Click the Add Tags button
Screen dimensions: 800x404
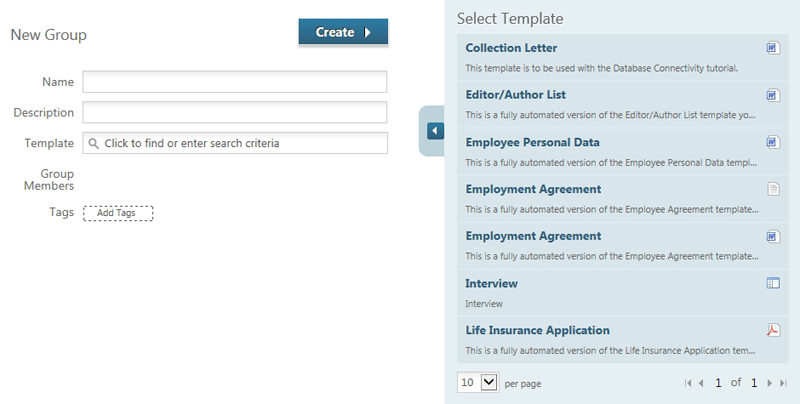point(118,213)
